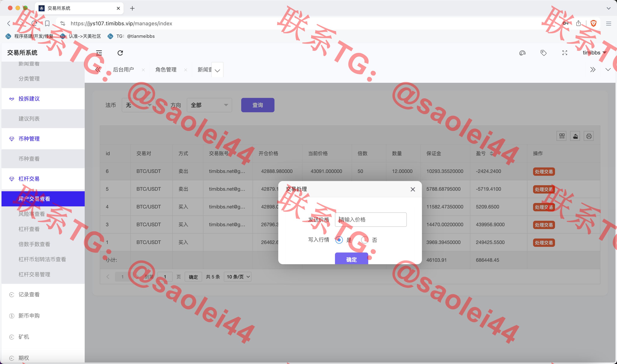Click 处理交易 for row id 4
Image resolution: width=617 pixels, height=364 pixels.
point(544,207)
